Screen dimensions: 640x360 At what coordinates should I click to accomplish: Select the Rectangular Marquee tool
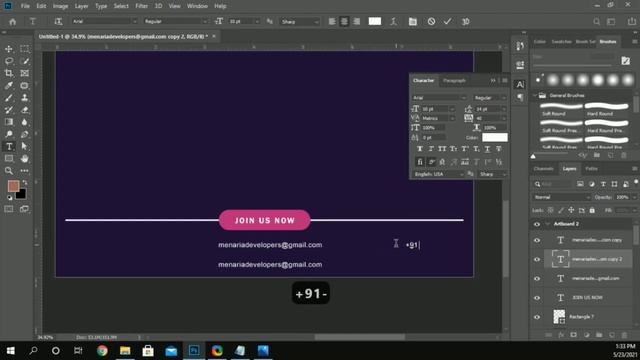click(x=24, y=49)
